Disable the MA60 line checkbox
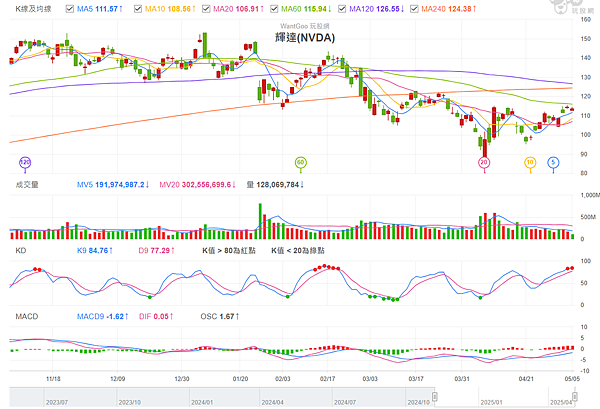 tap(274, 8)
